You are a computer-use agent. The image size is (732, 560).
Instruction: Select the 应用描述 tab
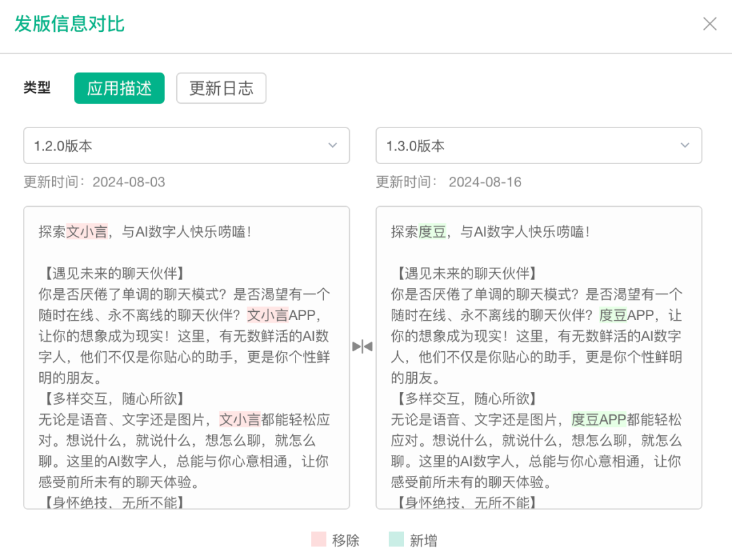[x=119, y=88]
